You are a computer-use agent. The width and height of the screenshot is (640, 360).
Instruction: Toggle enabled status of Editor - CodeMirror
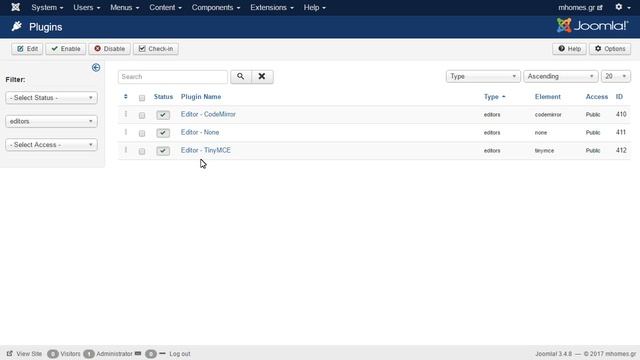pyautogui.click(x=163, y=115)
